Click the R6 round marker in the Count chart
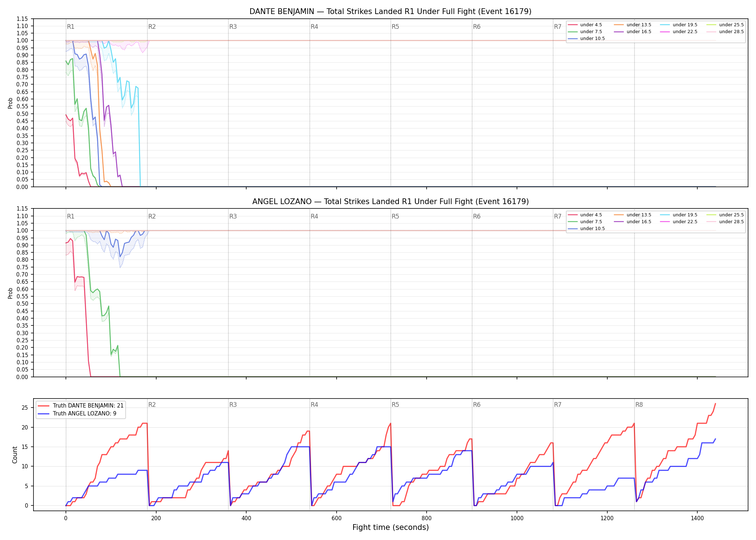Viewport: 756px width, 540px height. [477, 405]
